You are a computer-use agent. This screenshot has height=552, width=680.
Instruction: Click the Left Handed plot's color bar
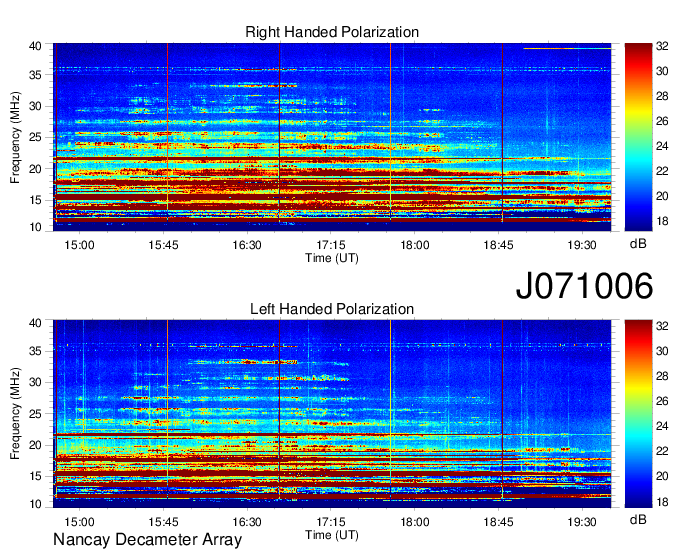click(638, 414)
